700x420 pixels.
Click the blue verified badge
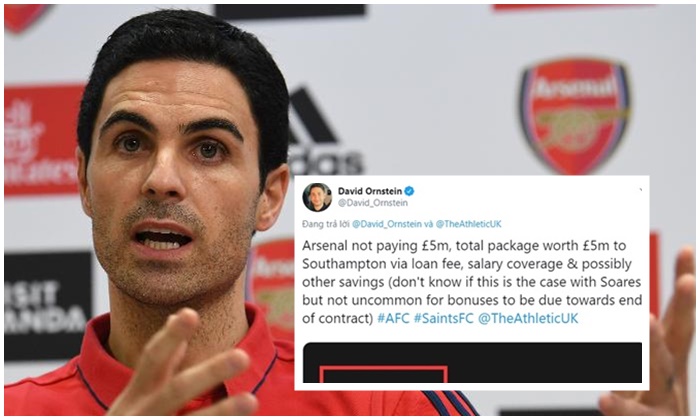coord(409,191)
